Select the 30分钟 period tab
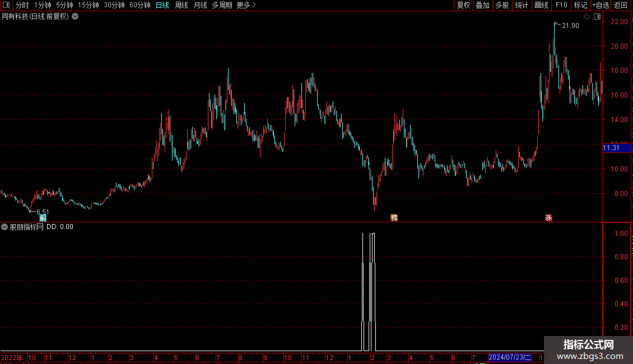633x364 pixels. [114, 5]
